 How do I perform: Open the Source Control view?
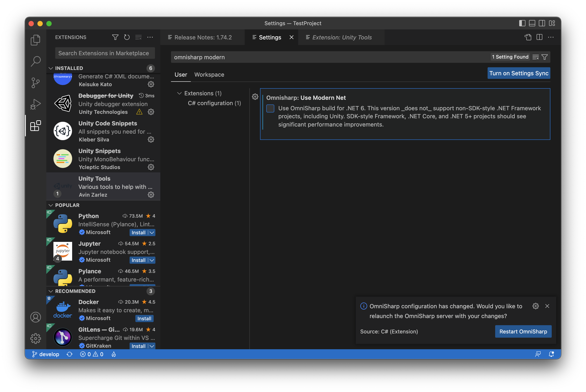tap(35, 82)
